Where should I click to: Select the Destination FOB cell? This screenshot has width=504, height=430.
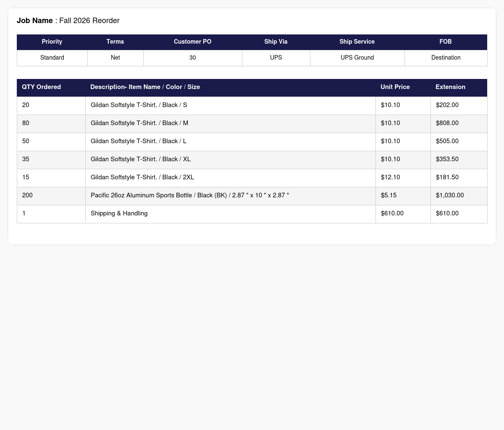(446, 58)
